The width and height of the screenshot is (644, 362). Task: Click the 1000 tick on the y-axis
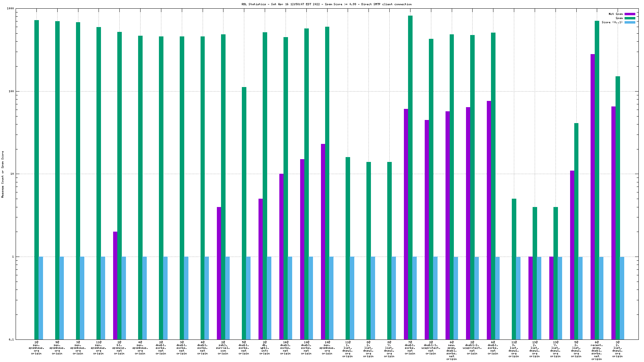10,9
